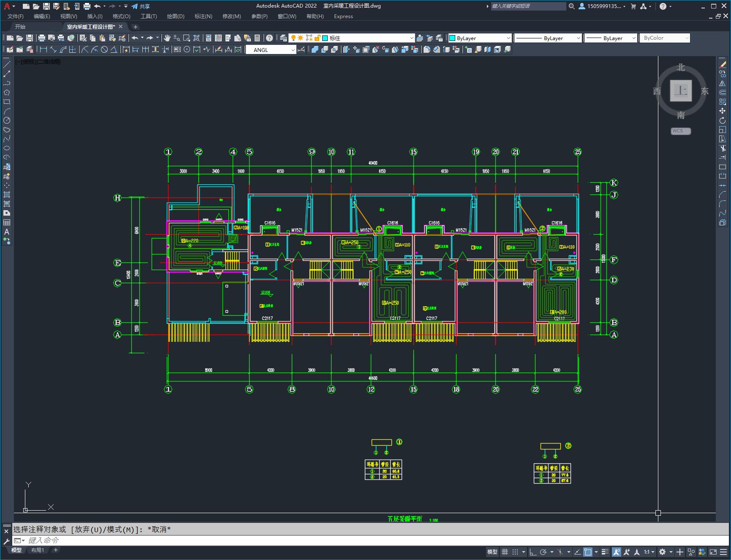The image size is (731, 560).
Task: Open the QuickCalc calculator icon
Action: [x=257, y=38]
